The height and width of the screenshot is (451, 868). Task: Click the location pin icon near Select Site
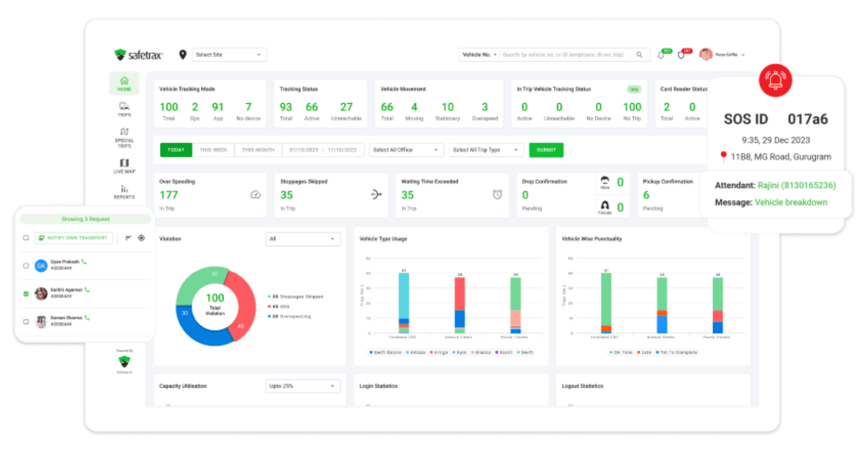pyautogui.click(x=183, y=54)
